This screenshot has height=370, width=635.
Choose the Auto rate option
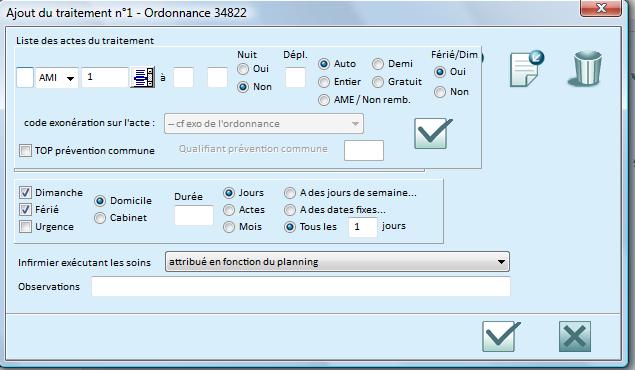pyautogui.click(x=324, y=64)
